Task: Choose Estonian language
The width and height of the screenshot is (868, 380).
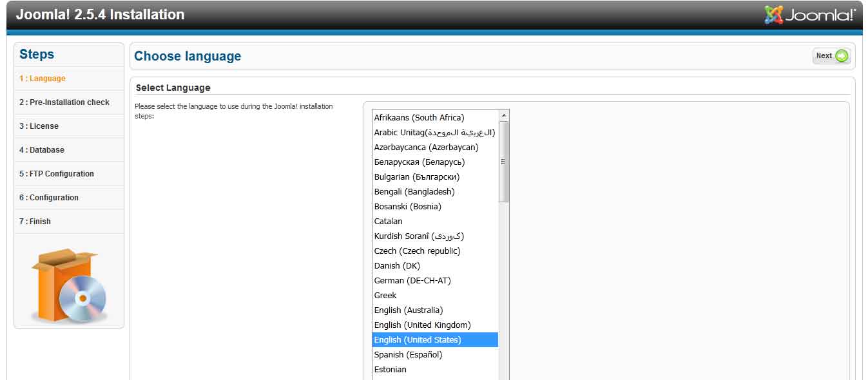Action: click(435, 370)
